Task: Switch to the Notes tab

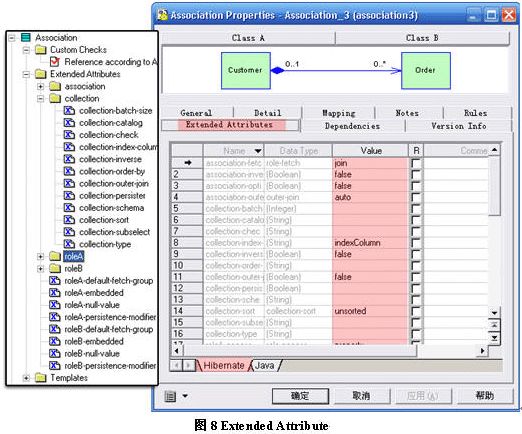Action: [x=407, y=113]
